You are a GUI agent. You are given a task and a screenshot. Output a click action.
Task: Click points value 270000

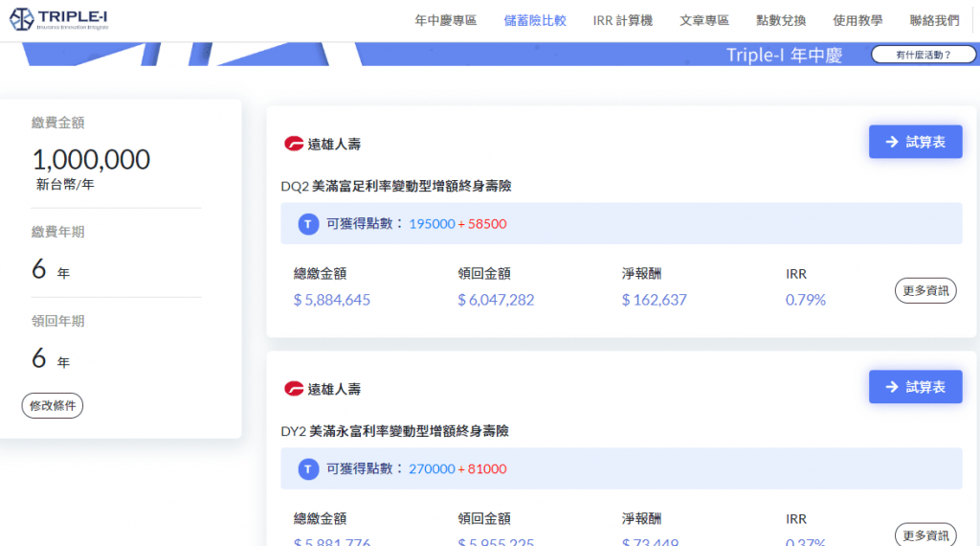pyautogui.click(x=432, y=469)
